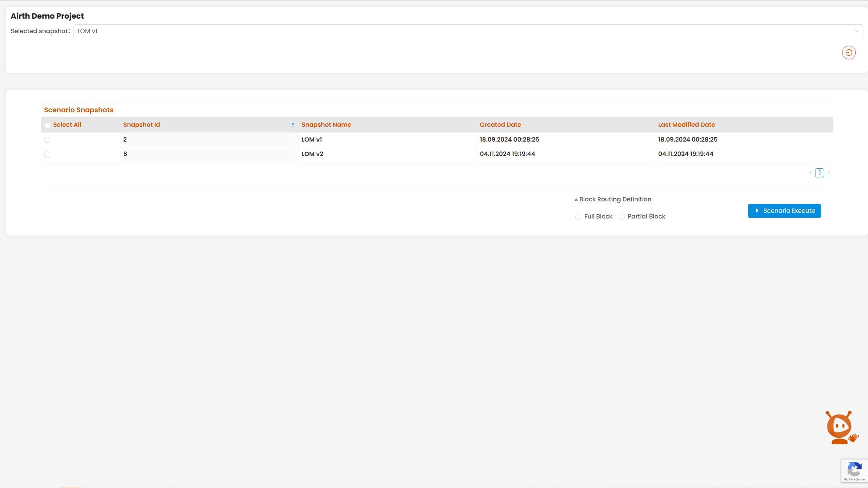Screen dimensions: 868x488
Task: Sort by Last Modified Date column header
Action: point(686,125)
